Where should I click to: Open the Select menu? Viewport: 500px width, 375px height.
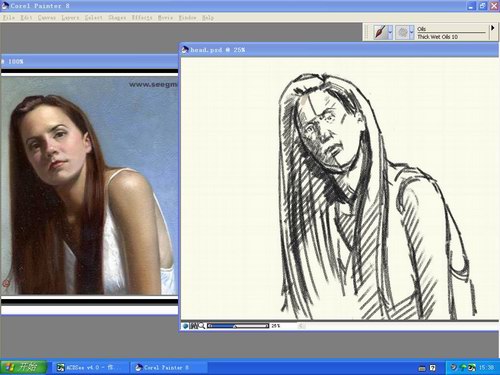(93, 17)
